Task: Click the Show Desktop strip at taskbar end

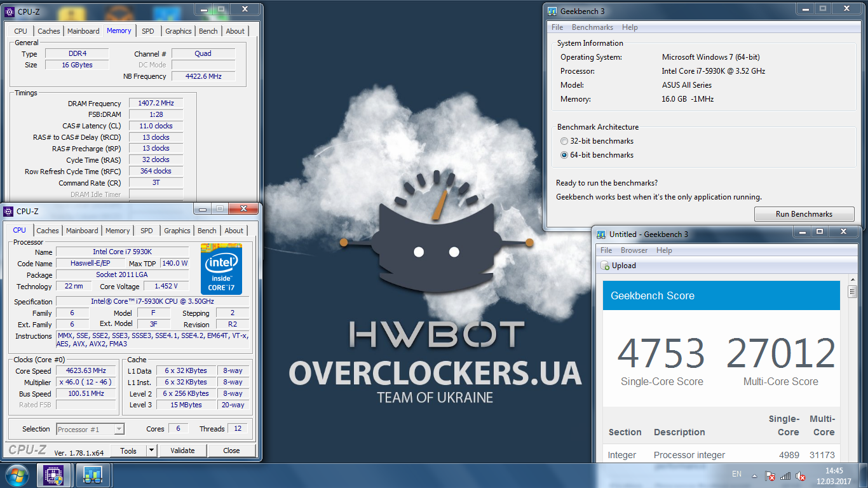Action: [863, 476]
